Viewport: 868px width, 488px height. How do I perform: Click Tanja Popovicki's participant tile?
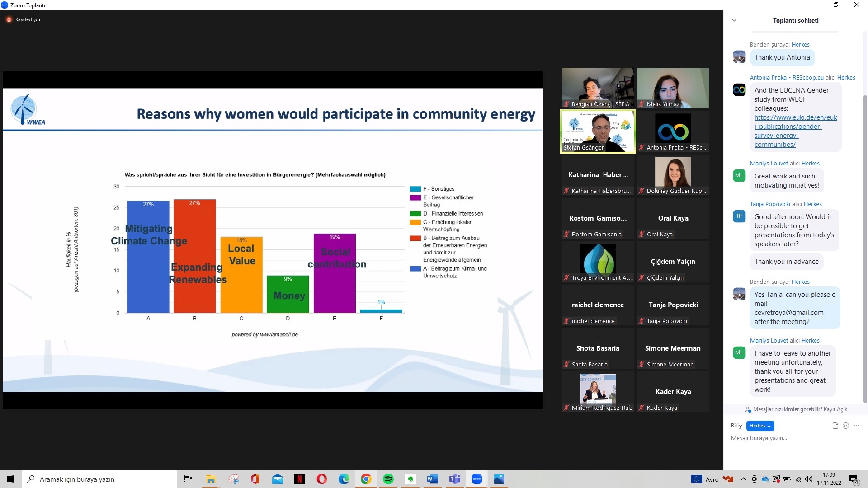pos(673,305)
